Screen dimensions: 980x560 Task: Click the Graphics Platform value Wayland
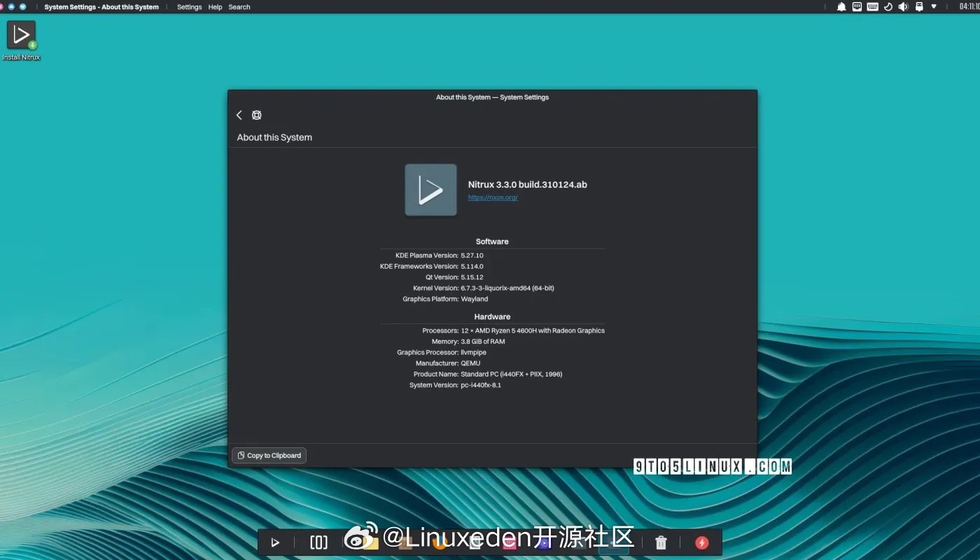[x=475, y=299]
